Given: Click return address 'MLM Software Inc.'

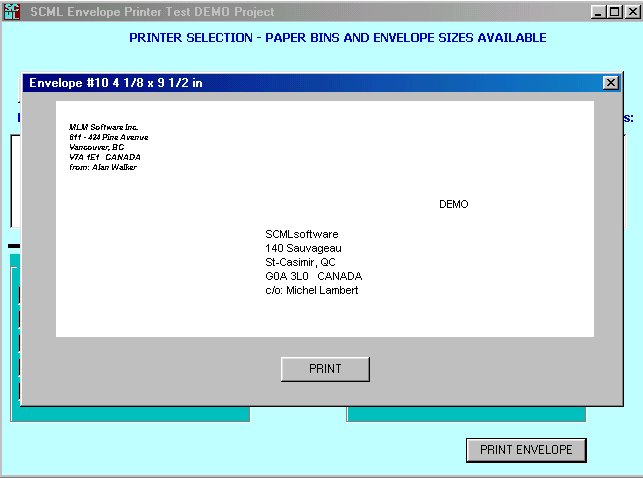Looking at the screenshot, I should 104,127.
